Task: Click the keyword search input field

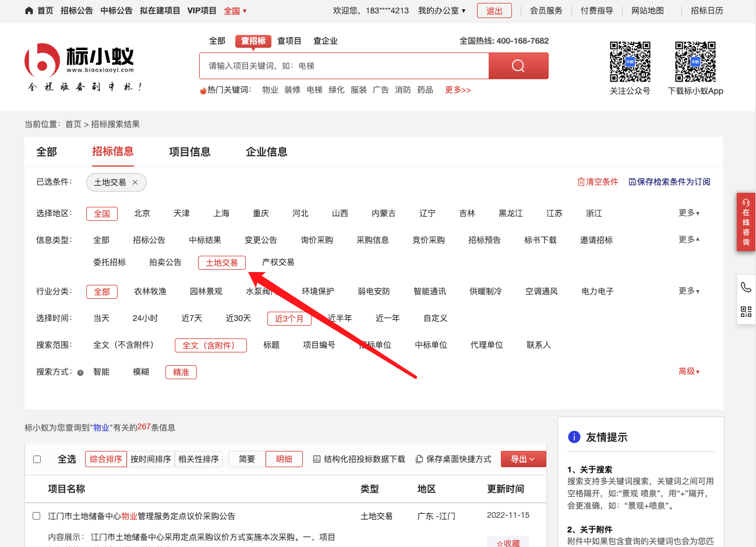Action: coord(344,66)
